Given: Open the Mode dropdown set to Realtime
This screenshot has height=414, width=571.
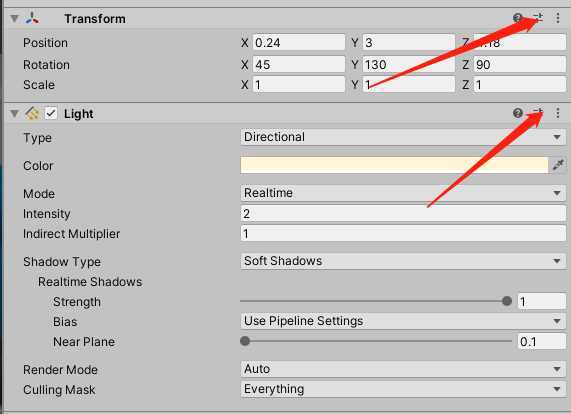Looking at the screenshot, I should pos(403,193).
